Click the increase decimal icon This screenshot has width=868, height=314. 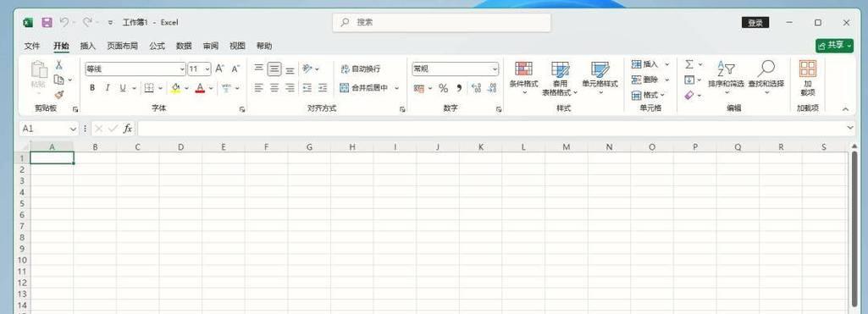tap(476, 88)
